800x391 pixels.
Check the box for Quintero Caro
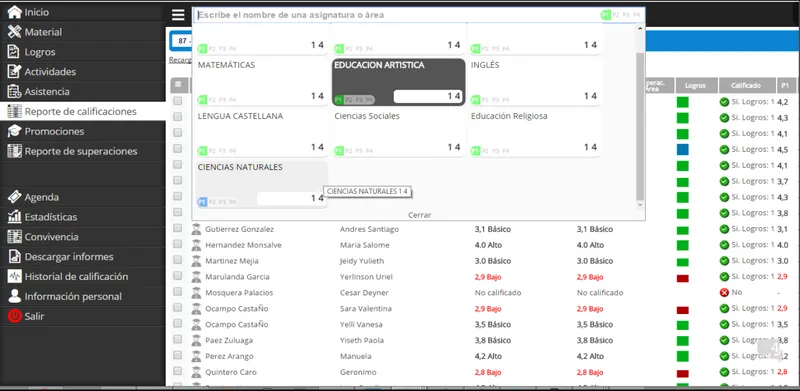pos(178,371)
